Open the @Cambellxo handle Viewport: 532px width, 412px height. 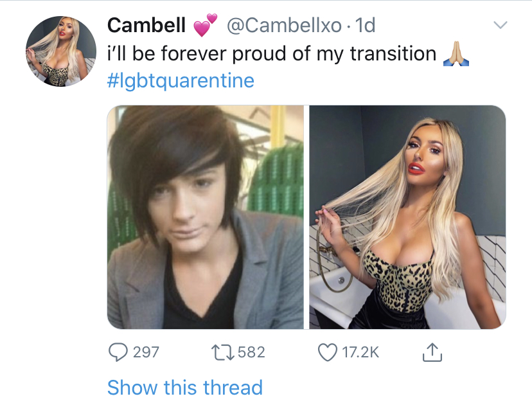pos(284,26)
